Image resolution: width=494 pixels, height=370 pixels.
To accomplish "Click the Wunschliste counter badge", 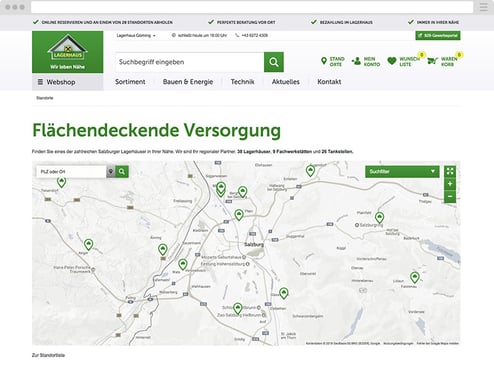I will [x=422, y=55].
